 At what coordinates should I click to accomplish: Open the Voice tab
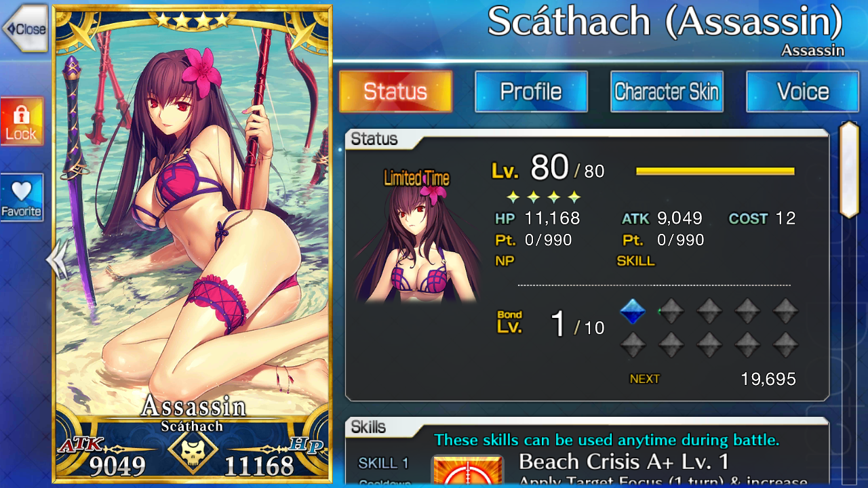click(802, 91)
